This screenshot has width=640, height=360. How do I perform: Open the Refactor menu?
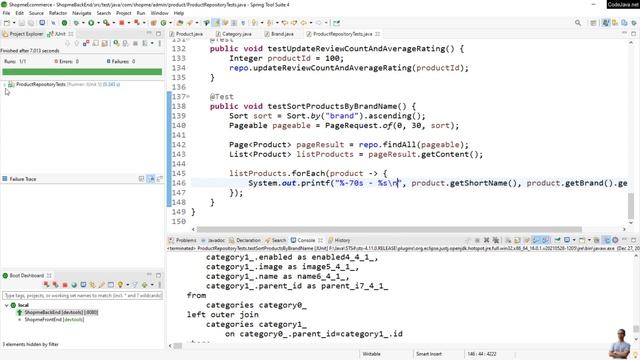[x=58, y=13]
